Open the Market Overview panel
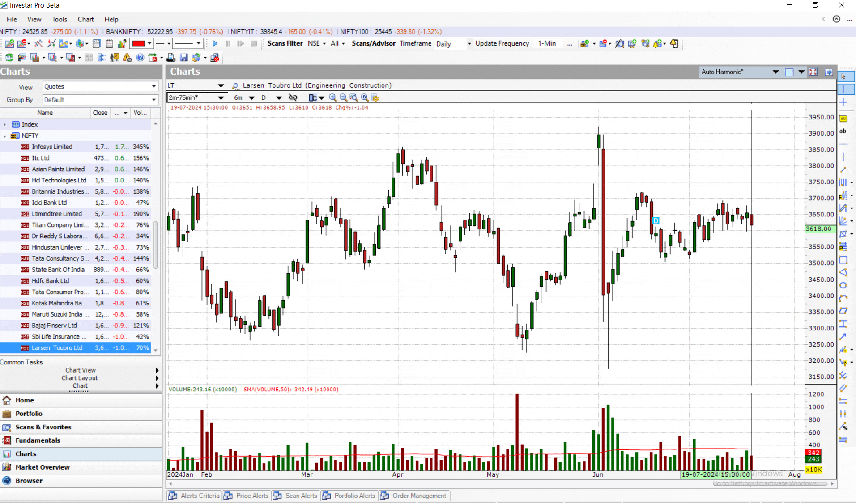The height and width of the screenshot is (504, 856). click(43, 467)
